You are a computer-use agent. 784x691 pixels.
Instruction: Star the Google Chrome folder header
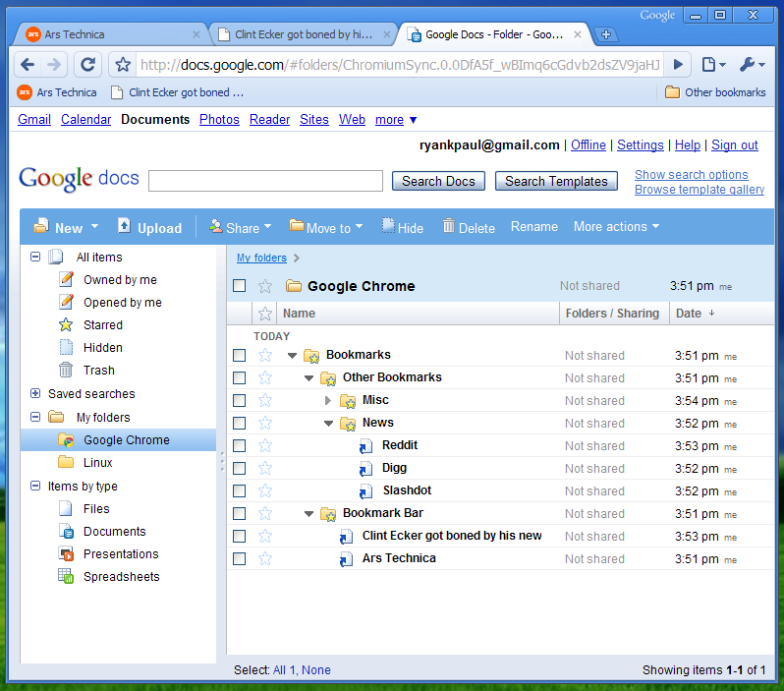[265, 286]
